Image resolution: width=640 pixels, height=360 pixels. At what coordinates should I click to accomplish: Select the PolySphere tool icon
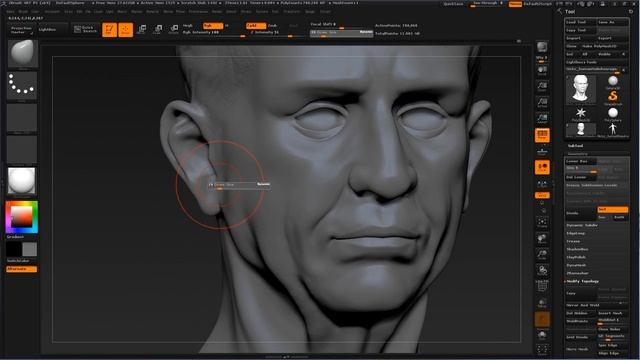(x=613, y=113)
